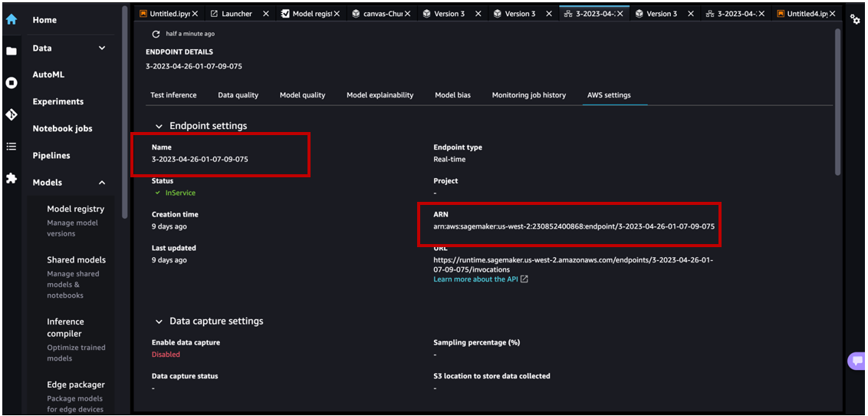Open Model registry under Models

click(x=75, y=209)
